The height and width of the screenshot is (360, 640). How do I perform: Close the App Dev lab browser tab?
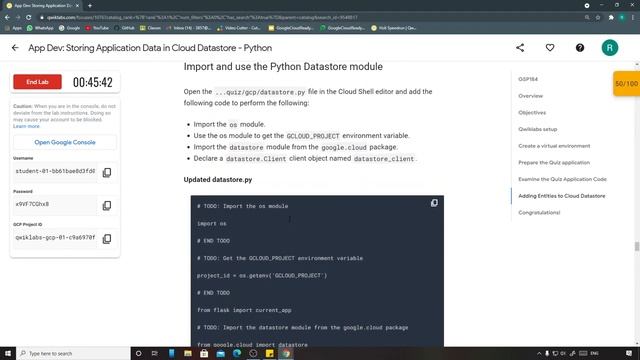point(77,6)
